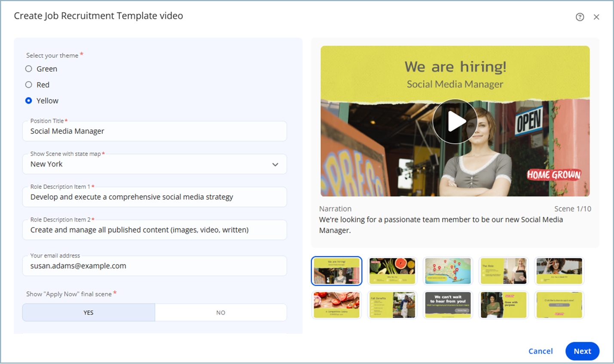
Task: Edit the Position Title field
Action: click(155, 131)
